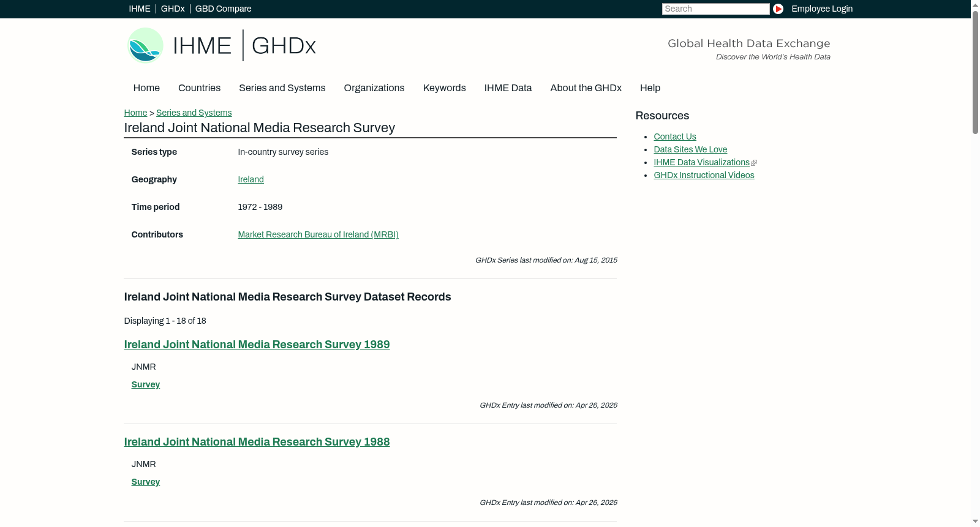Viewport: 980px width, 527px height.
Task: Click the red search submit arrow icon
Action: click(x=778, y=9)
